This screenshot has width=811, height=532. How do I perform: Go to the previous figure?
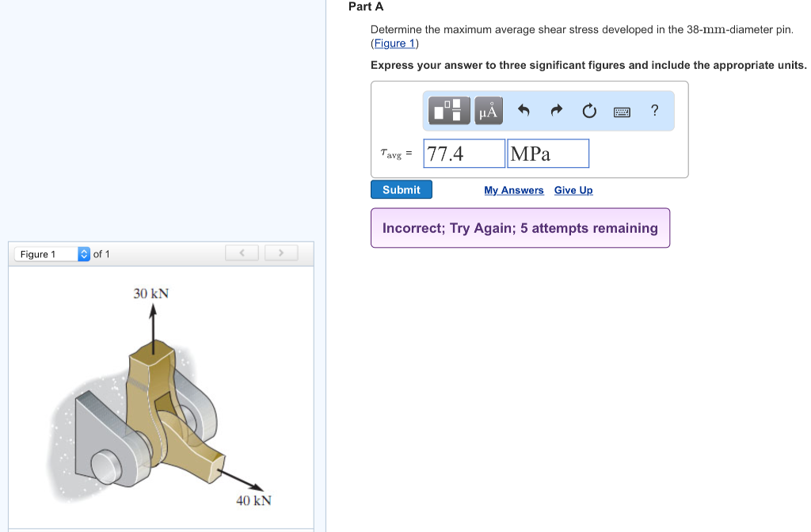point(242,253)
